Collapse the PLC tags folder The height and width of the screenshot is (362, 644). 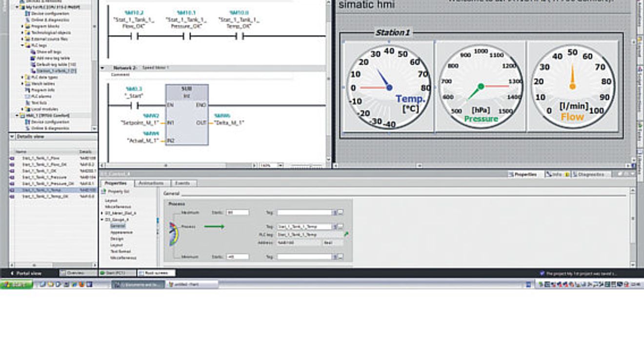22,45
